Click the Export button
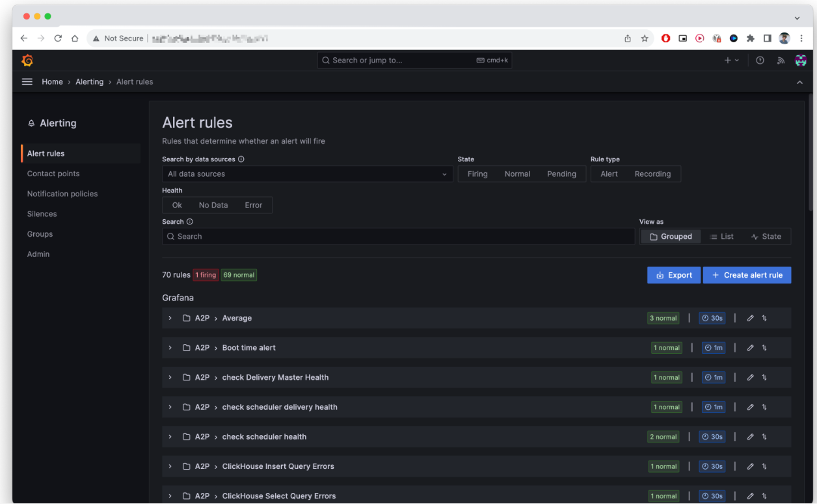The height and width of the screenshot is (504, 817). click(674, 275)
